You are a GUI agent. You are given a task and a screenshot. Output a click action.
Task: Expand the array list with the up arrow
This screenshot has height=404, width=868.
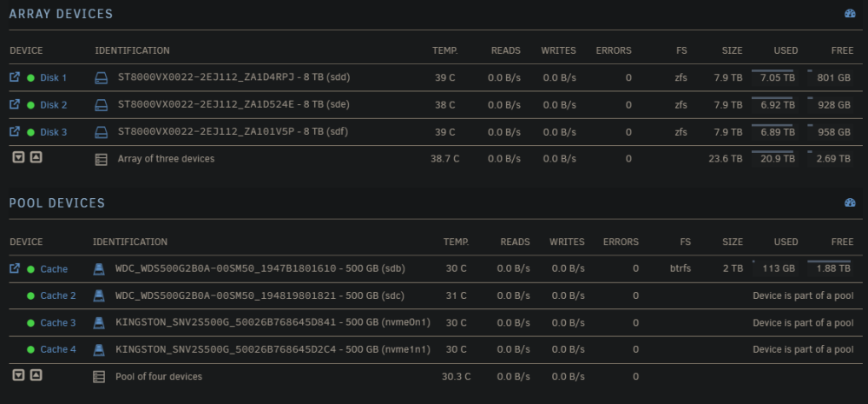point(36,157)
